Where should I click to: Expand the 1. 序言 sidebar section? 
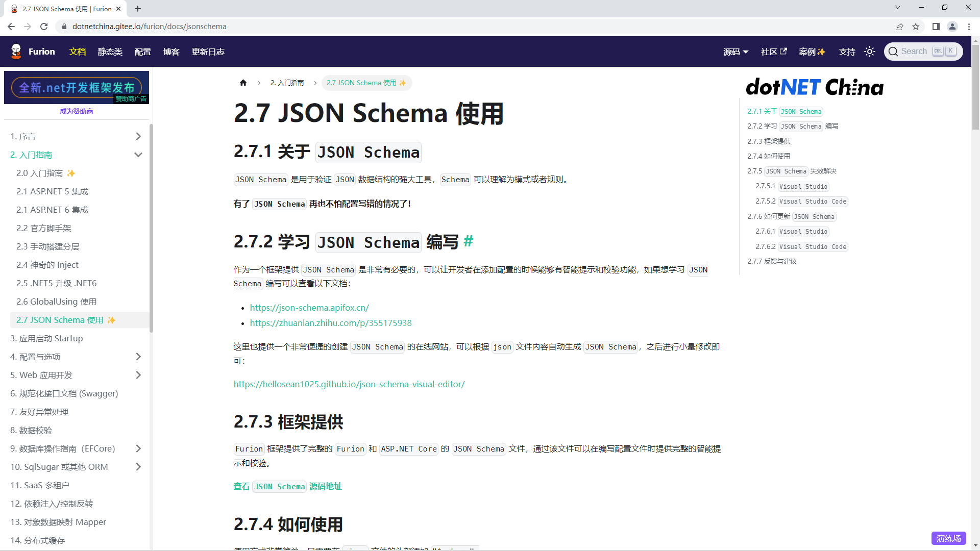pyautogui.click(x=138, y=136)
